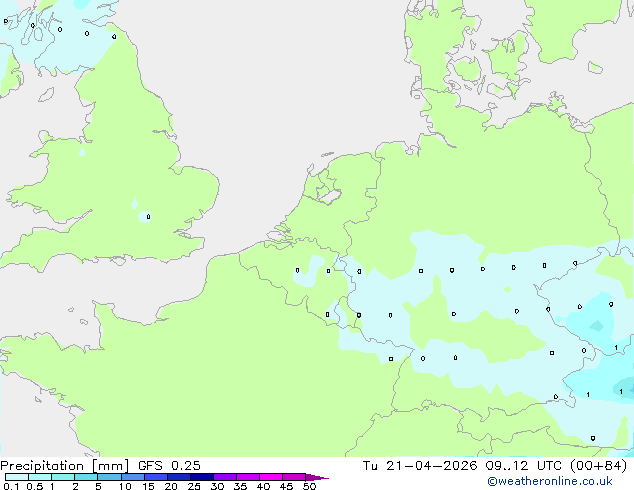Click the "Precipitation [mm]" title text
This screenshot has height=490, width=634.
click(64, 466)
